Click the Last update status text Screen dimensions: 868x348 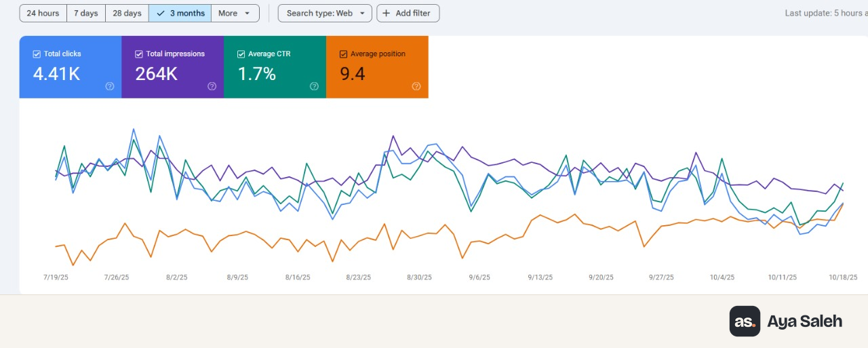point(826,13)
